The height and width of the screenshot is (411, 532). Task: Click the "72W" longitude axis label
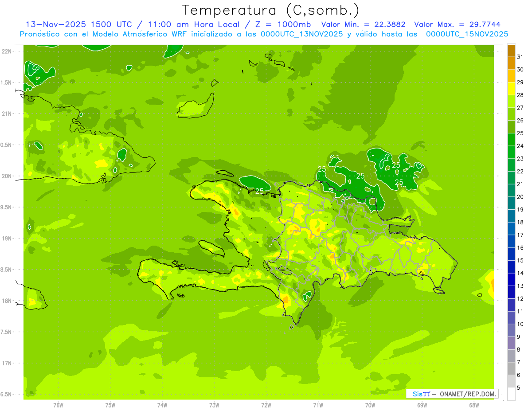click(266, 405)
